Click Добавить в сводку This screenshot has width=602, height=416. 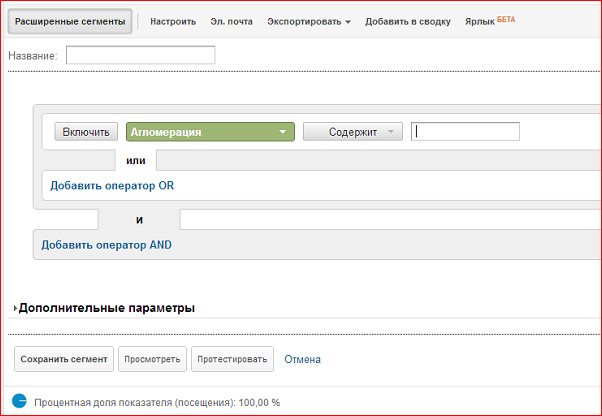tap(407, 21)
